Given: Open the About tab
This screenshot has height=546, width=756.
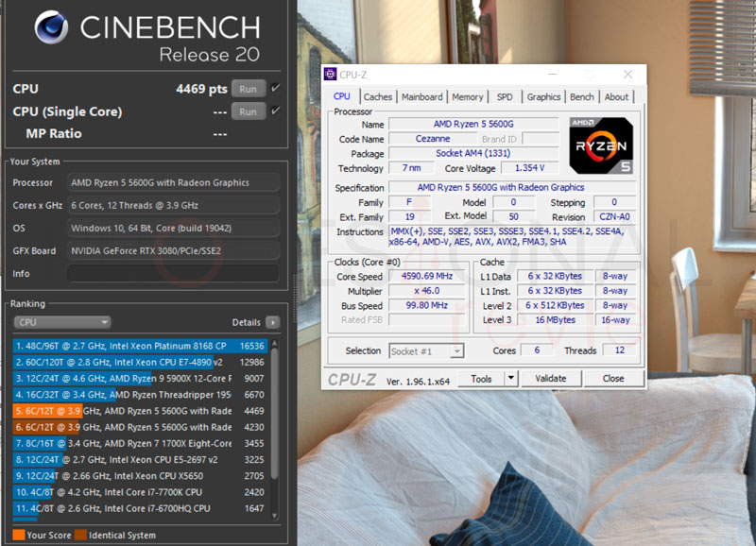Looking at the screenshot, I should click(x=616, y=97).
